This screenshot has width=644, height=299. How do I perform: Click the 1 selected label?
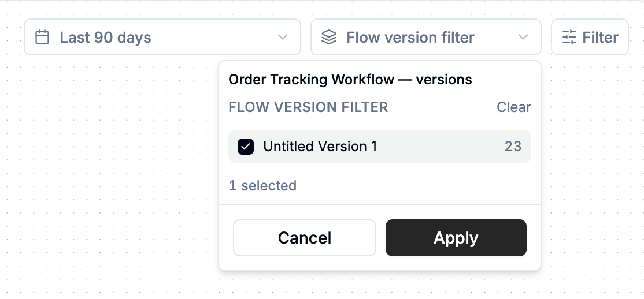tap(262, 185)
